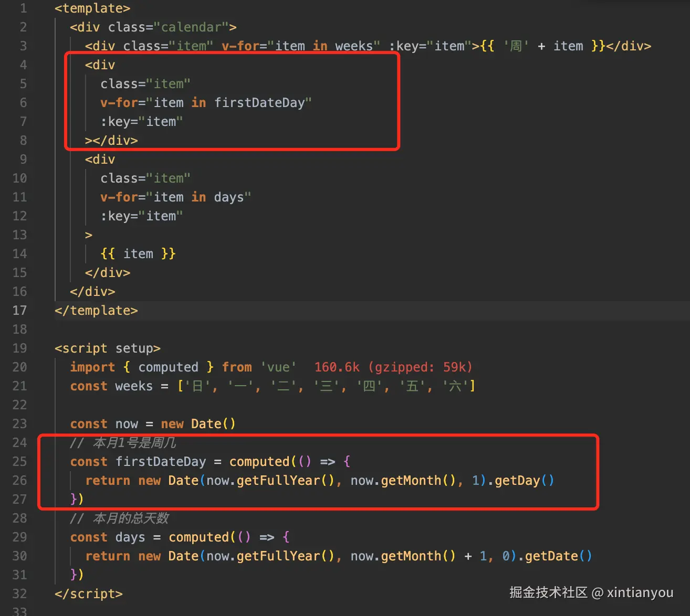Click '六' in the weeks array
The width and height of the screenshot is (690, 616).
click(x=455, y=386)
